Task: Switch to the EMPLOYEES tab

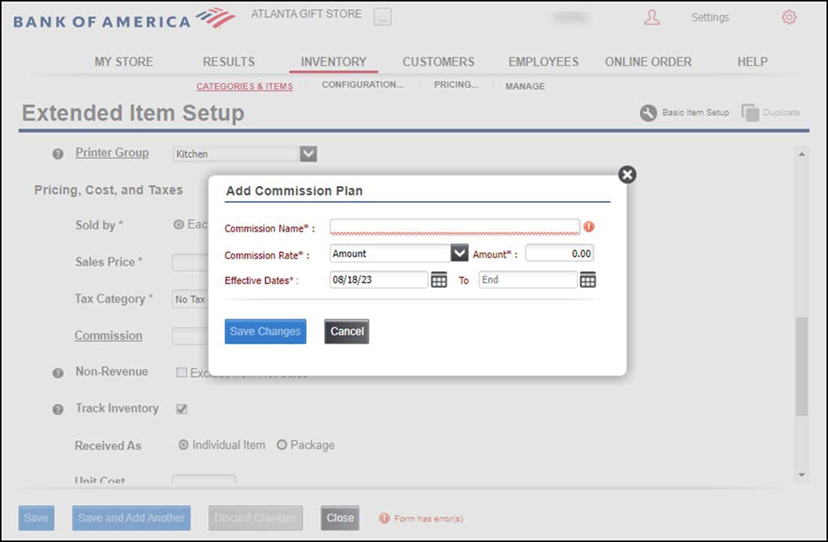Action: click(x=543, y=62)
